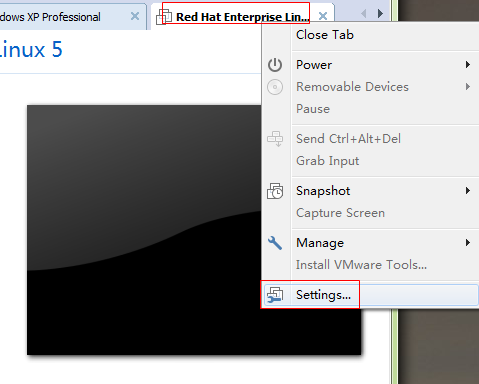The image size is (479, 384).
Task: Click the Snapshot clock icon
Action: pos(275,191)
